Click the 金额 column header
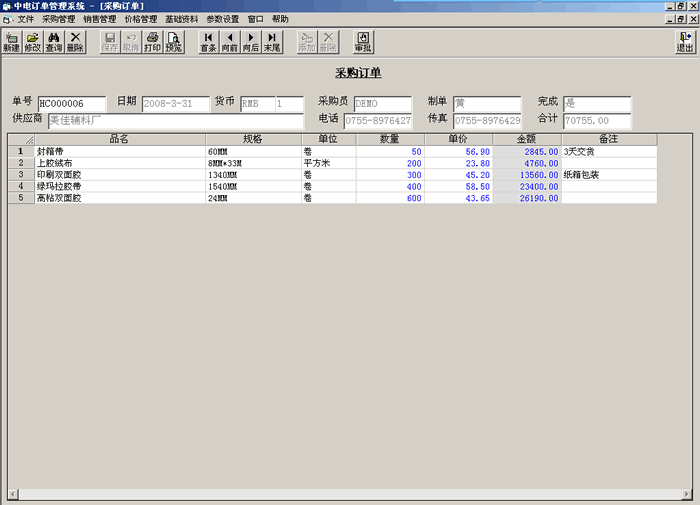This screenshot has width=700, height=505. pyautogui.click(x=527, y=139)
